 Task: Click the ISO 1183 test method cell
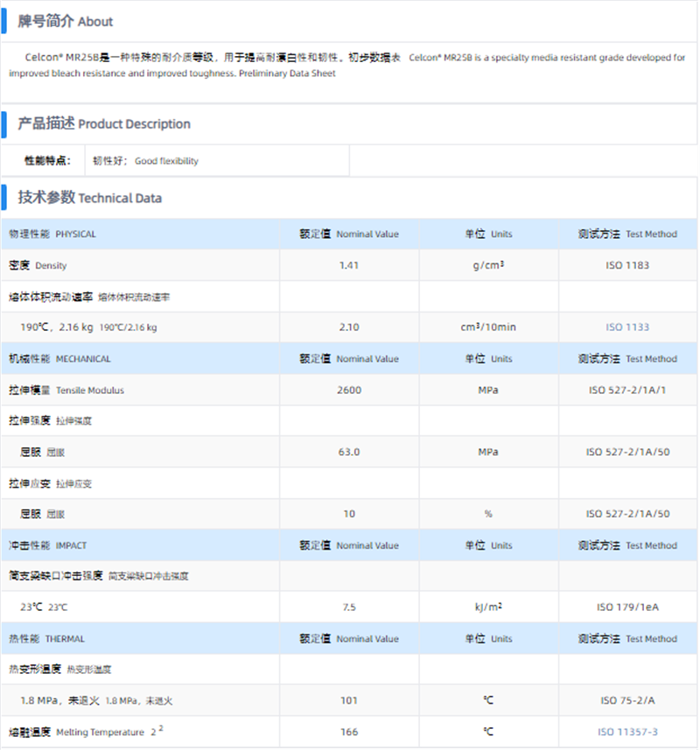(627, 265)
